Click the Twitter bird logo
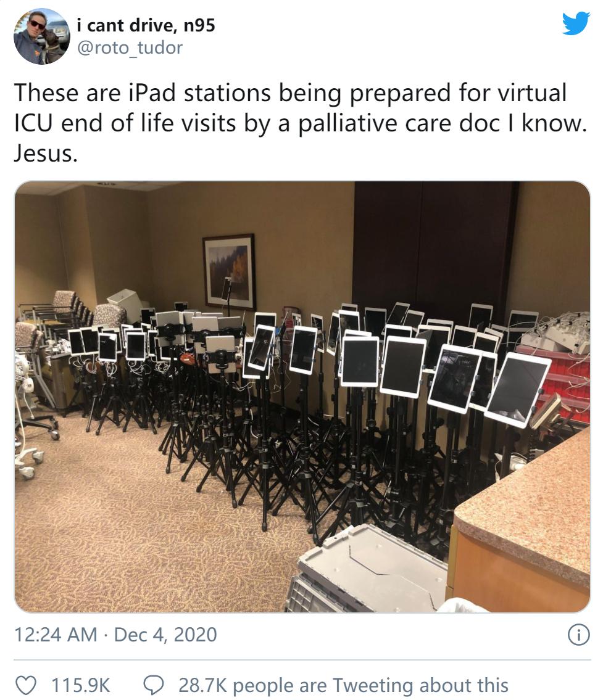The image size is (603, 700). pos(576,23)
